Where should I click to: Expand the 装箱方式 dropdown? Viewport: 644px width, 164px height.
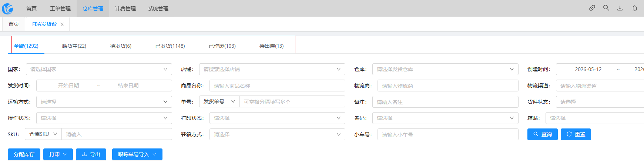pos(277,134)
